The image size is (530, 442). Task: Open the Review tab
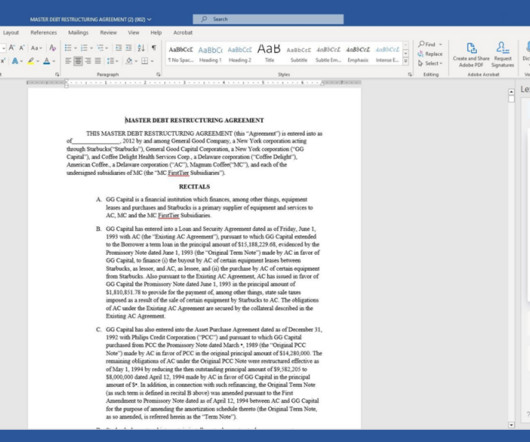point(108,32)
